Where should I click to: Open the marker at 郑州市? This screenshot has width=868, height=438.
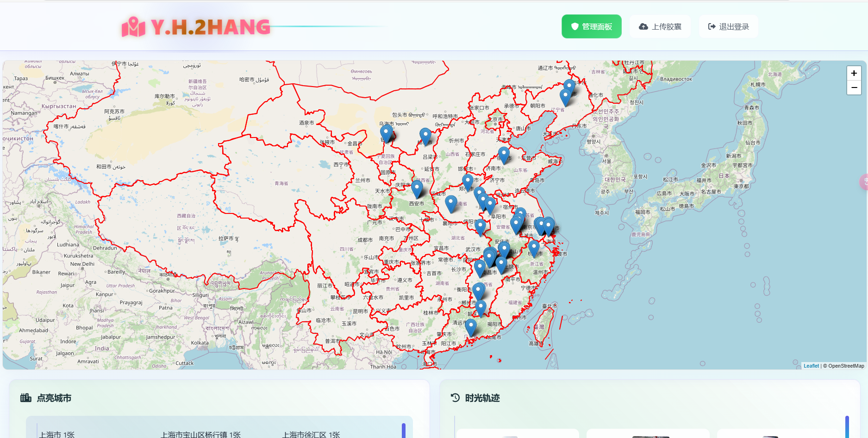pos(468,181)
